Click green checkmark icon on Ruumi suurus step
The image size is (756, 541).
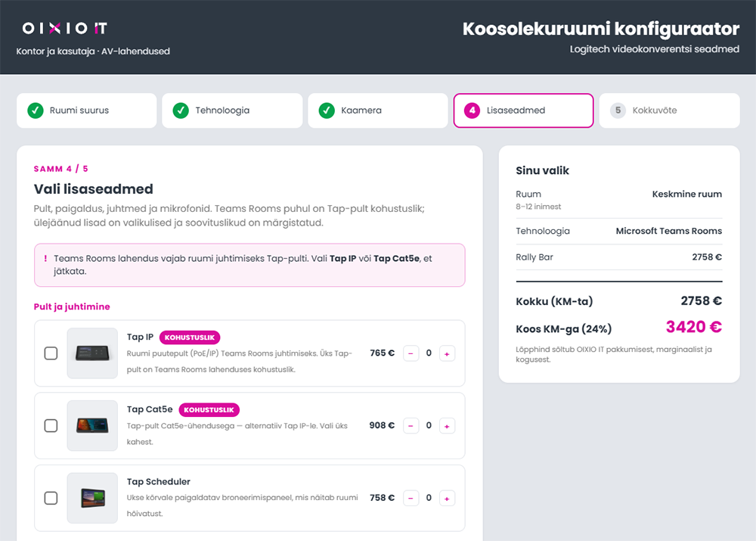click(36, 110)
